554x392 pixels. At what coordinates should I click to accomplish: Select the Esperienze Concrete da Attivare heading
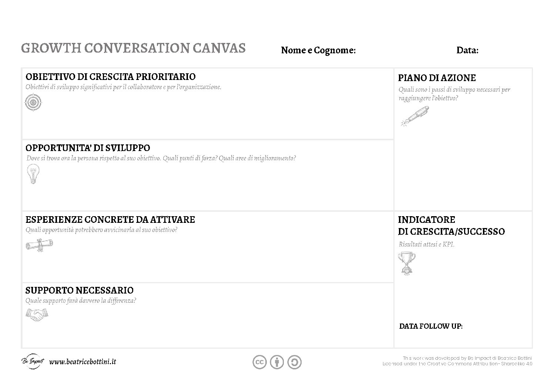110,220
